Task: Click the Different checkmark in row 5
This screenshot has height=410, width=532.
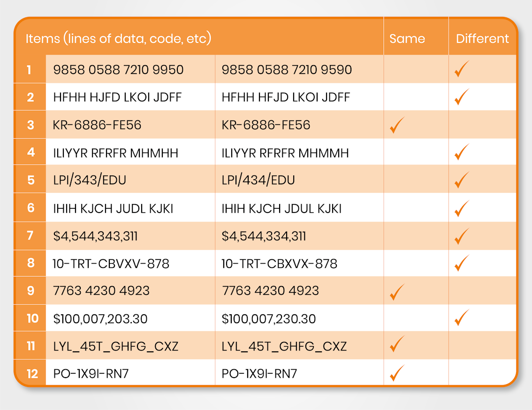Action: [x=462, y=180]
